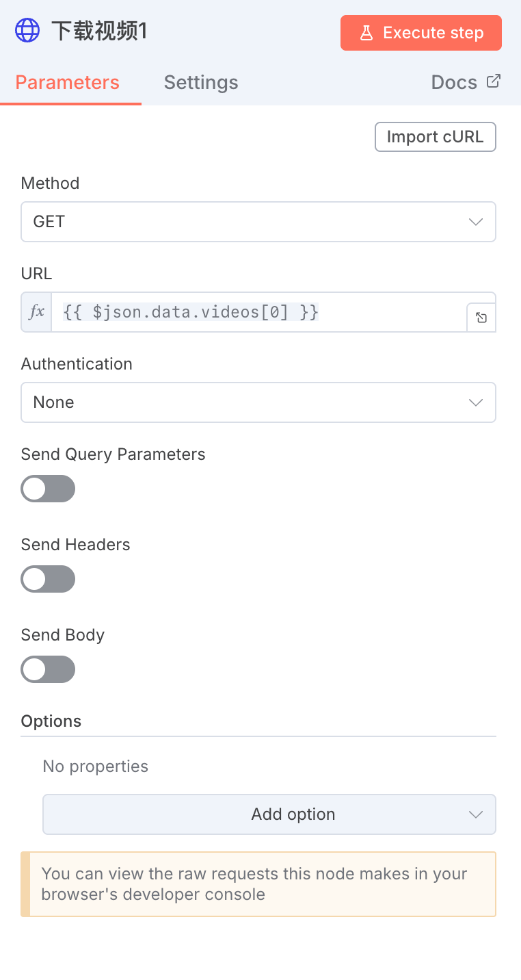Select the Parameters tab

point(68,83)
